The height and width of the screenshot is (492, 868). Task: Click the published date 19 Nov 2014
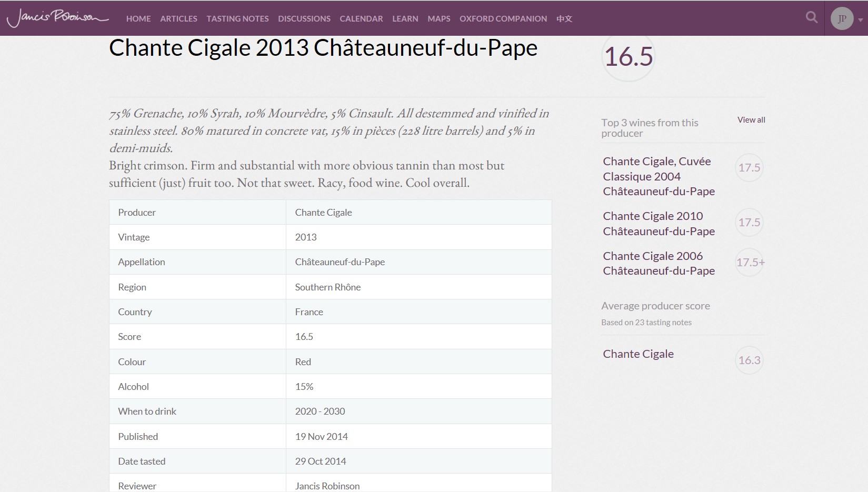(321, 437)
